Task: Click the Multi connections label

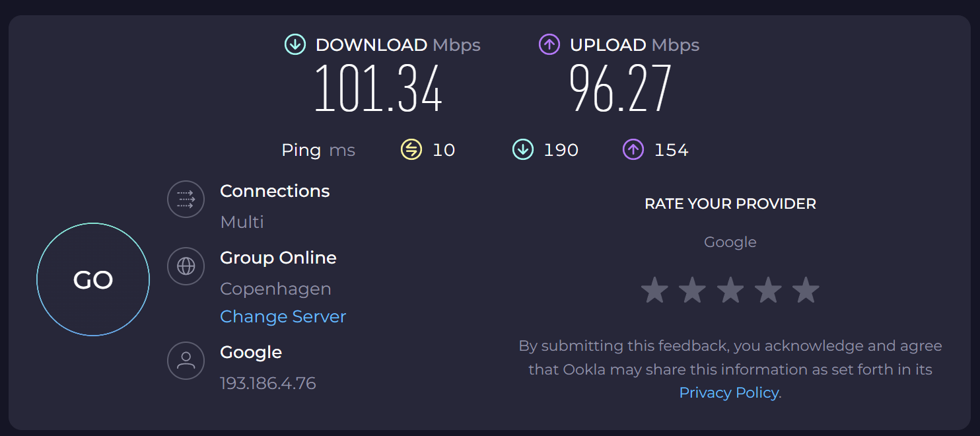Action: point(242,222)
